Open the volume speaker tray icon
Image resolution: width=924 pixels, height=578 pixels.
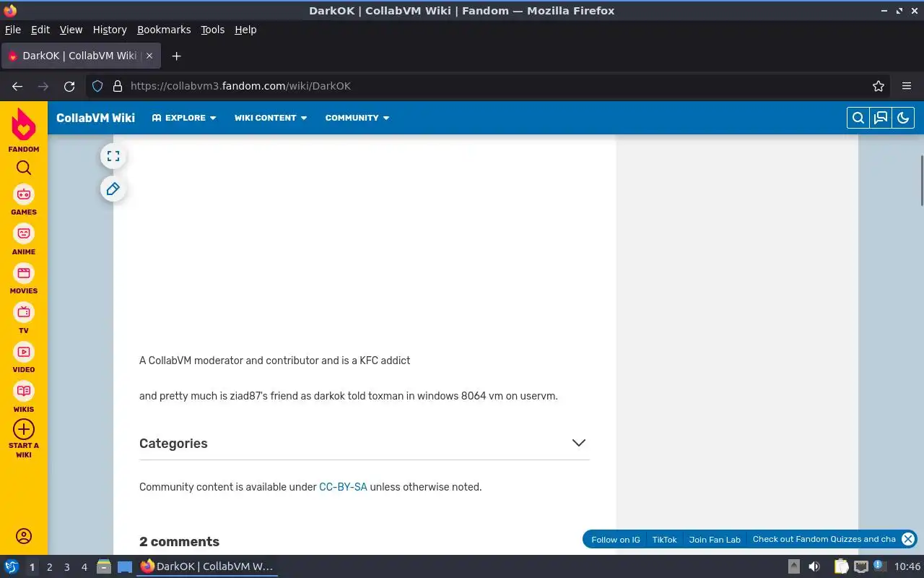point(814,566)
